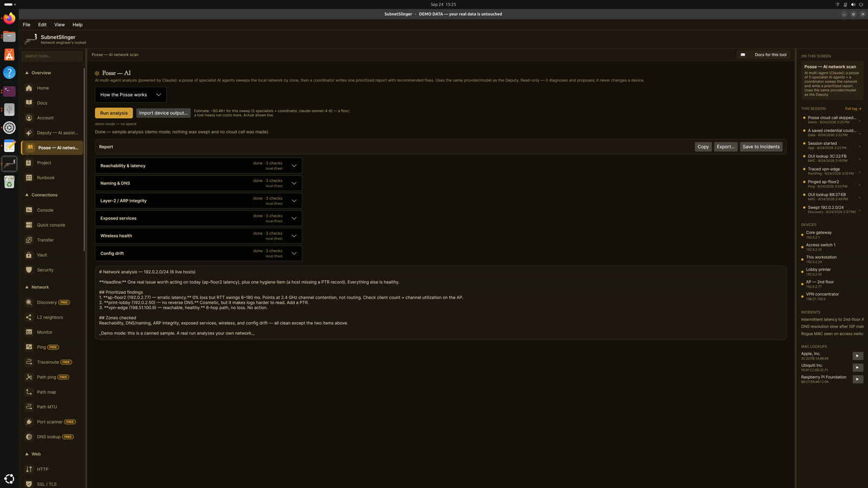
Task: Open the Port scanner icon
Action: (x=29, y=422)
